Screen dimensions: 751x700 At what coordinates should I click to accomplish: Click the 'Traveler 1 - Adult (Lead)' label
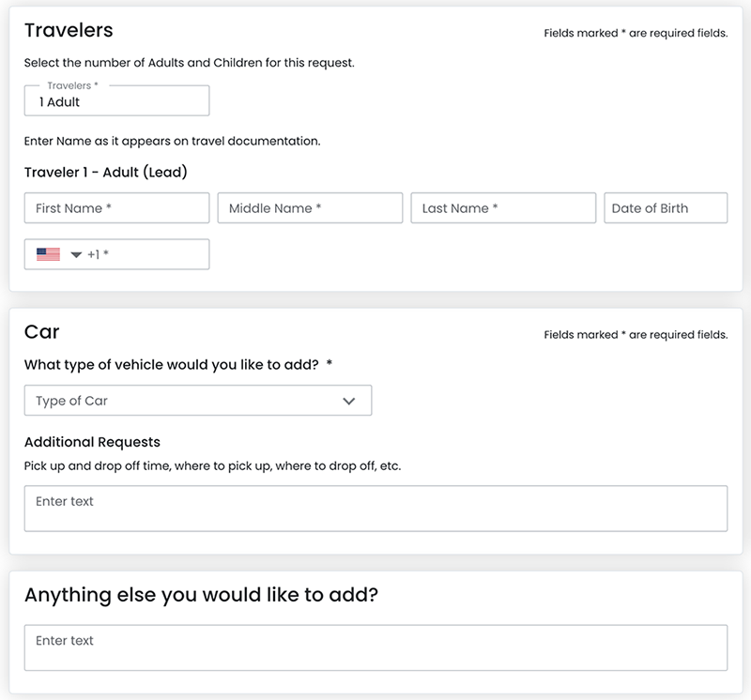pos(106,173)
